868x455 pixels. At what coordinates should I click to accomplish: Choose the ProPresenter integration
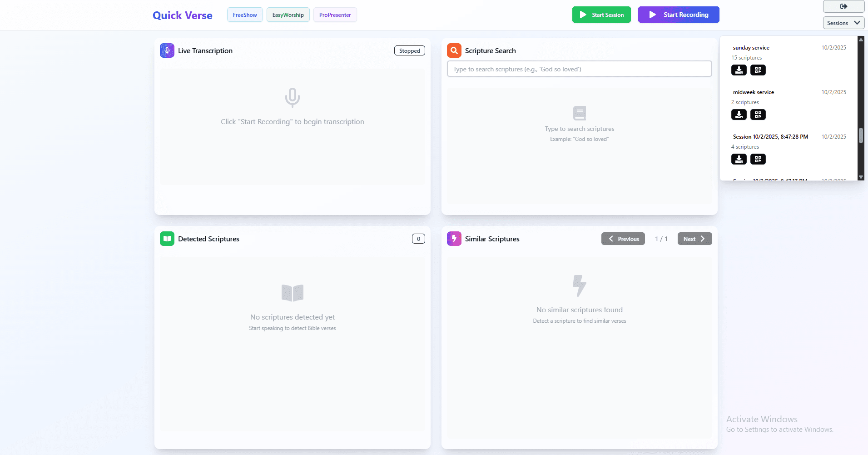(x=335, y=15)
